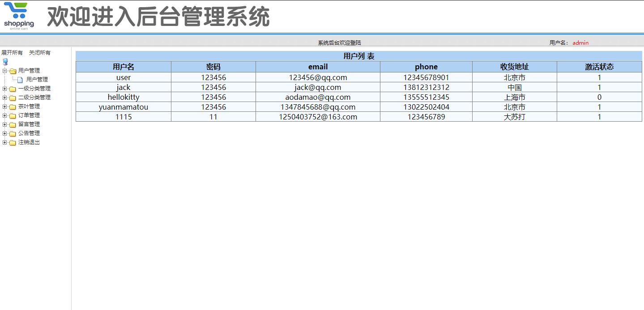
Task: Expand 订单管理 using its plus box
Action: click(x=4, y=115)
